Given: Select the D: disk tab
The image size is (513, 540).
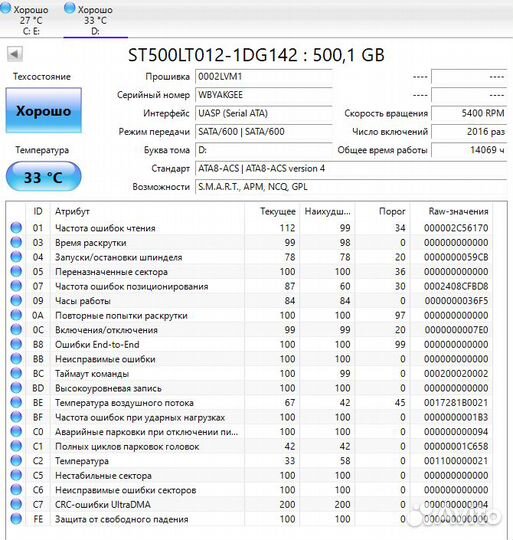Looking at the screenshot, I should [95, 19].
